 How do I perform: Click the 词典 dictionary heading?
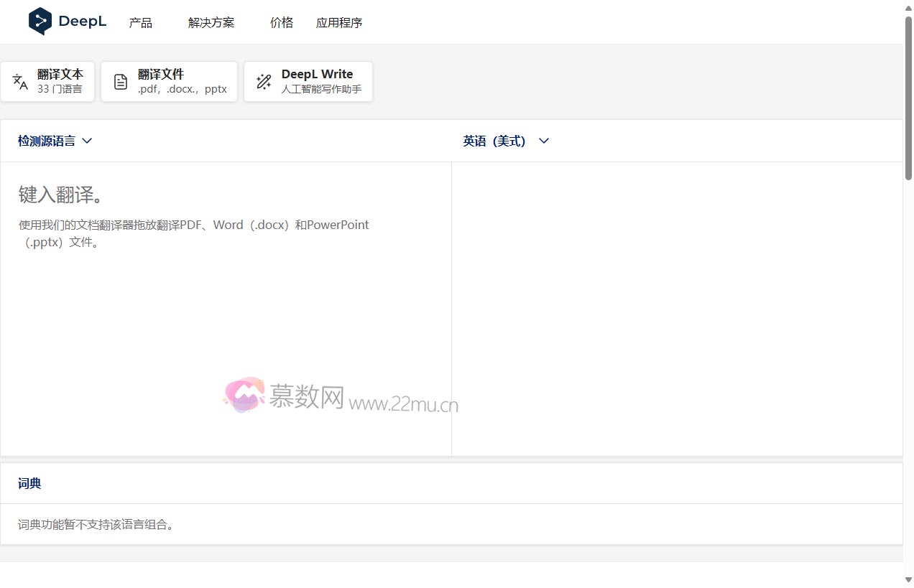[x=29, y=483]
